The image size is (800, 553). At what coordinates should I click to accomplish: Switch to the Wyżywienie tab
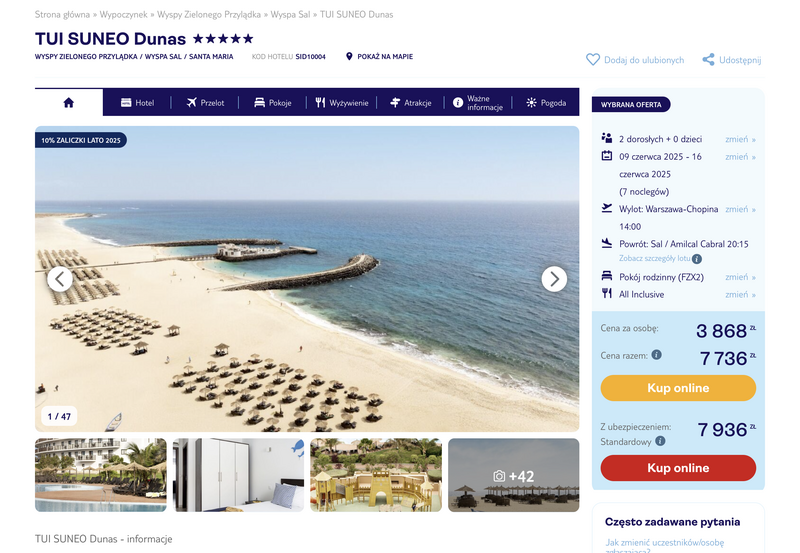point(341,103)
